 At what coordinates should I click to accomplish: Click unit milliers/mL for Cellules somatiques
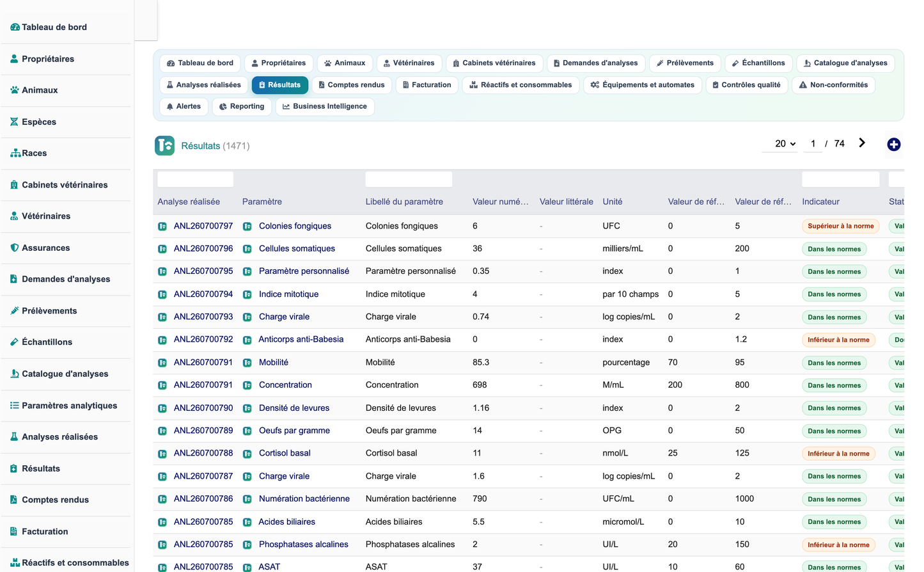tap(623, 249)
